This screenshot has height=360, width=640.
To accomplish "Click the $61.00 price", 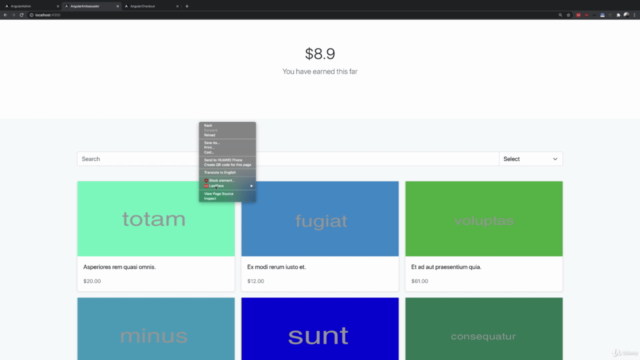I will pos(420,281).
